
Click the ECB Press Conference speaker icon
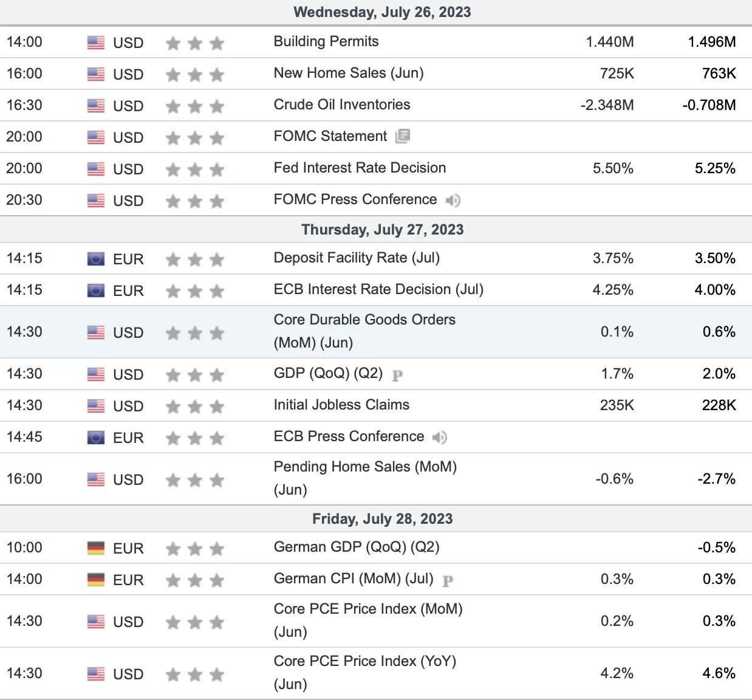click(440, 437)
